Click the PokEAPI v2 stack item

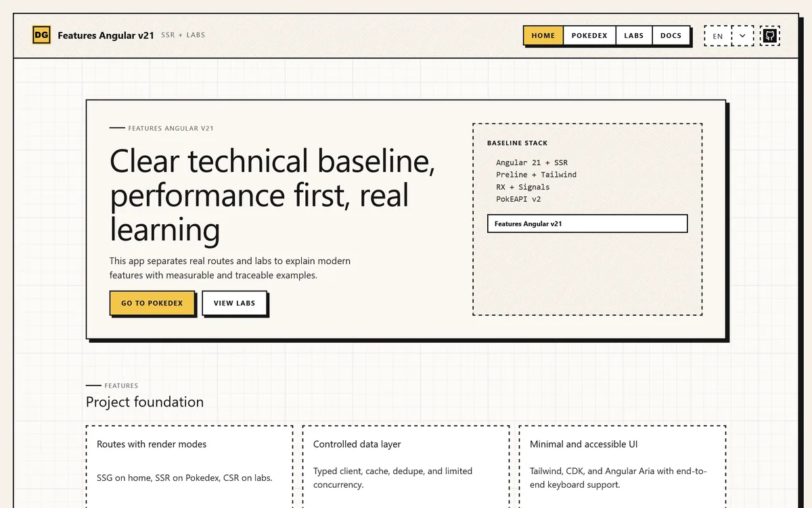tap(518, 199)
